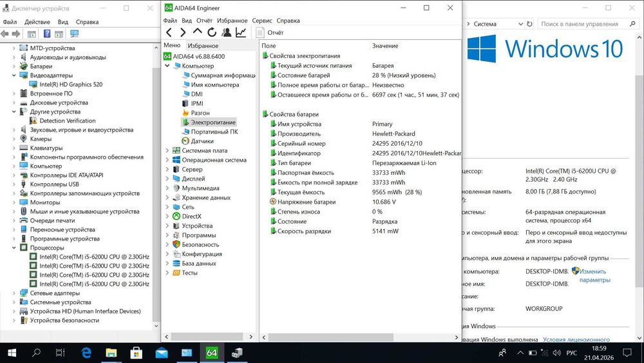
Task: Open Действие menu in Device Manager
Action: coord(37,22)
